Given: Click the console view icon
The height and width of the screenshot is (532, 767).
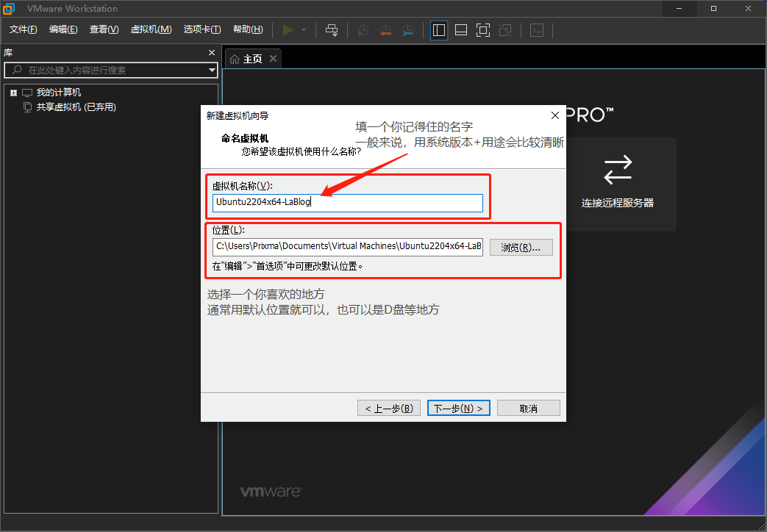Looking at the screenshot, I should click(x=537, y=30).
